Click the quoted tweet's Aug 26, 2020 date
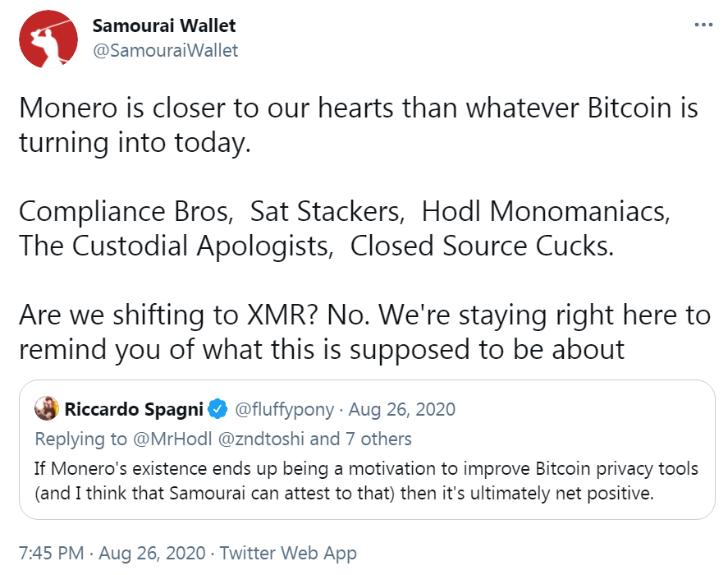Viewport: 728px width, 575px height. coord(402,408)
